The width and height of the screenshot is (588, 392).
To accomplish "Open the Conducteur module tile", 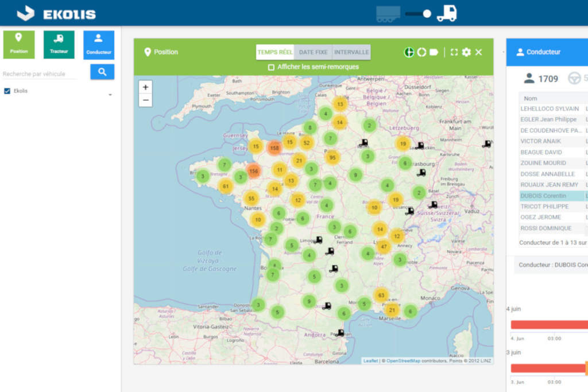I will (99, 44).
